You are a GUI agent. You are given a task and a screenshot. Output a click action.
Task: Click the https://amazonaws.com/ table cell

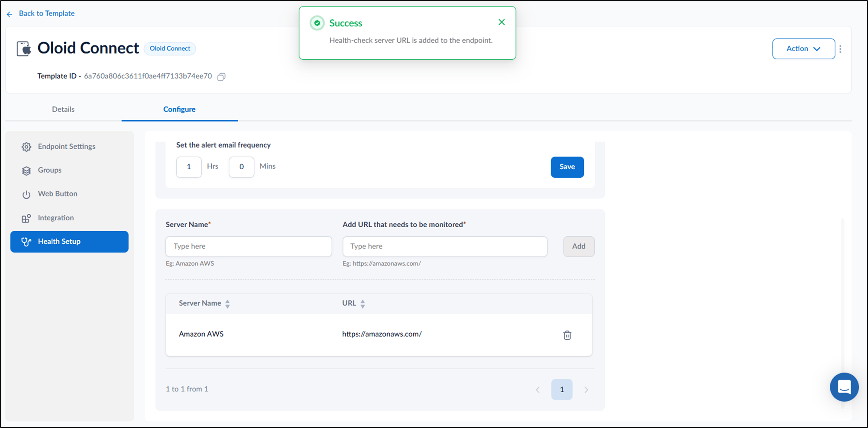click(382, 334)
